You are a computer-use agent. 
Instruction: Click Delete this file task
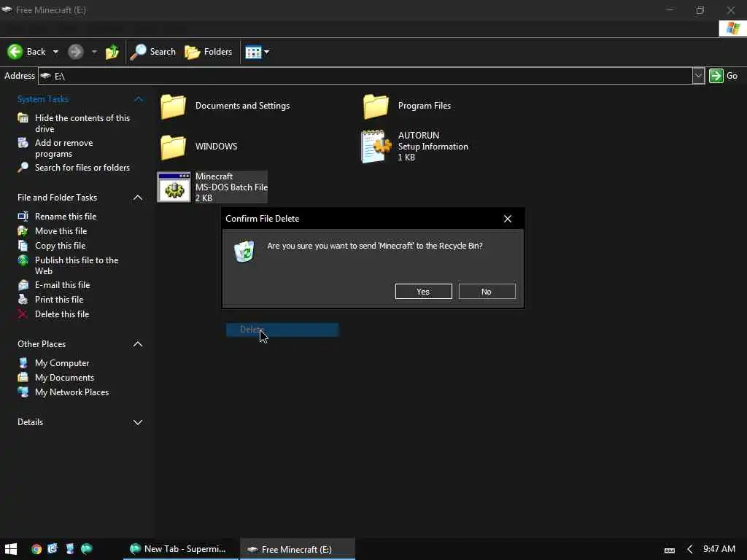click(62, 314)
